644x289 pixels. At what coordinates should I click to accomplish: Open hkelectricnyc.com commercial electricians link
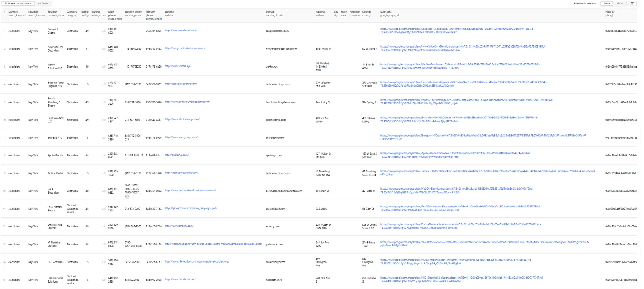point(197,261)
